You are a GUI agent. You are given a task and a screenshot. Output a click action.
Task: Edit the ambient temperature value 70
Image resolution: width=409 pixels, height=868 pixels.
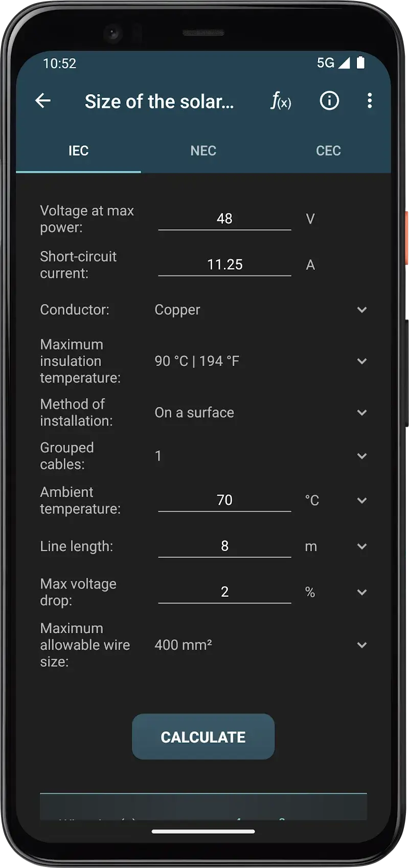225,500
